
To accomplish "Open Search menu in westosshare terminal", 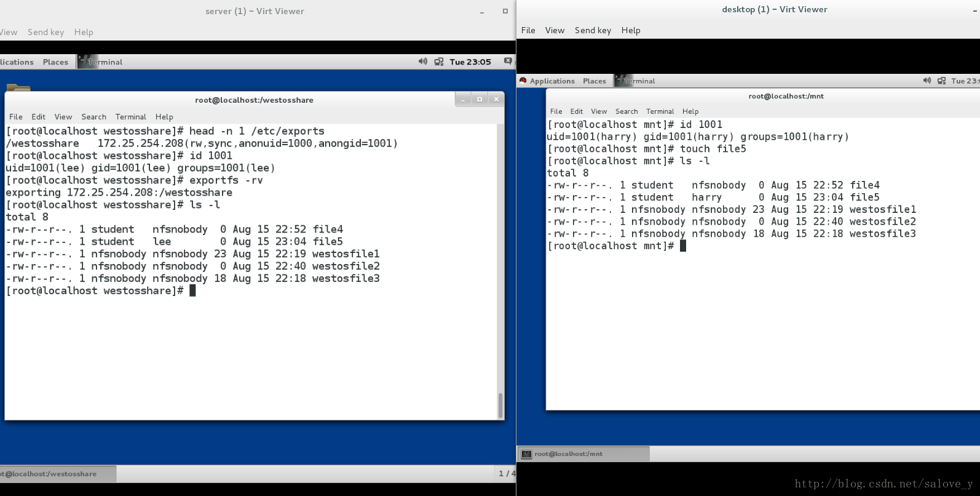I will click(x=93, y=116).
